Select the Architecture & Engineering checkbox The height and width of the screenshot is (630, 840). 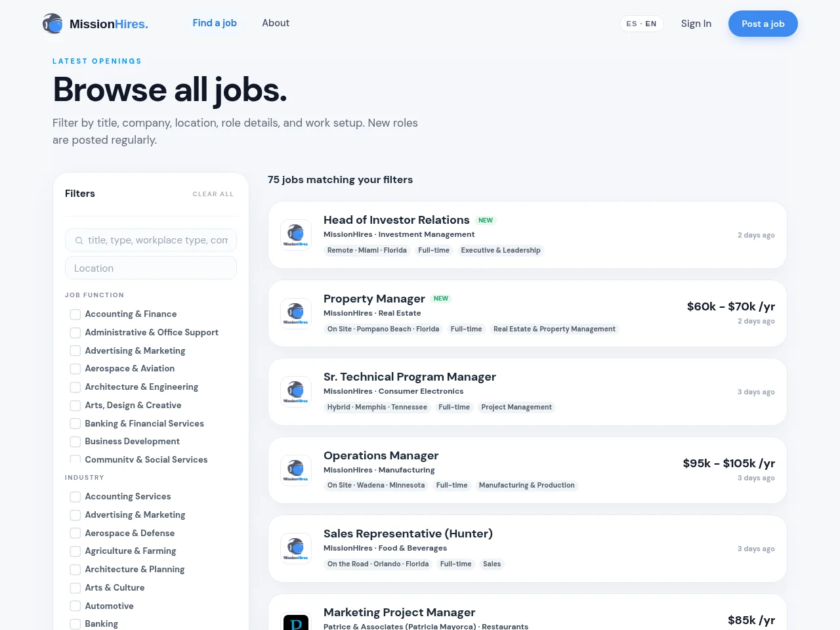(75, 387)
